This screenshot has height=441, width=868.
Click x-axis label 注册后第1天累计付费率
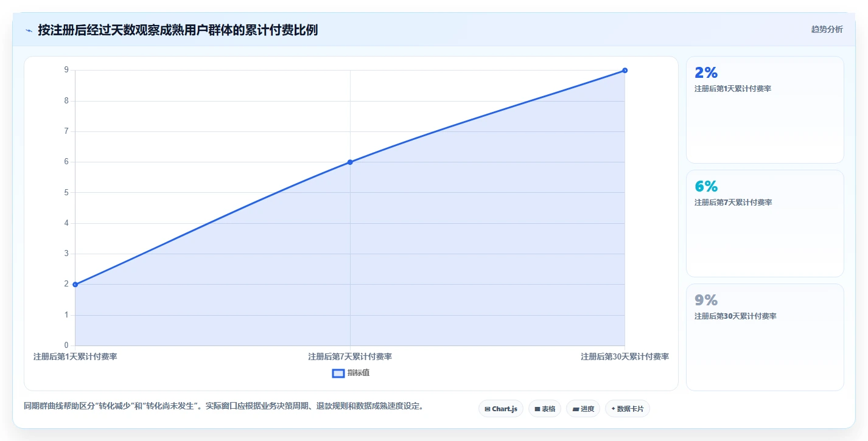(x=75, y=356)
